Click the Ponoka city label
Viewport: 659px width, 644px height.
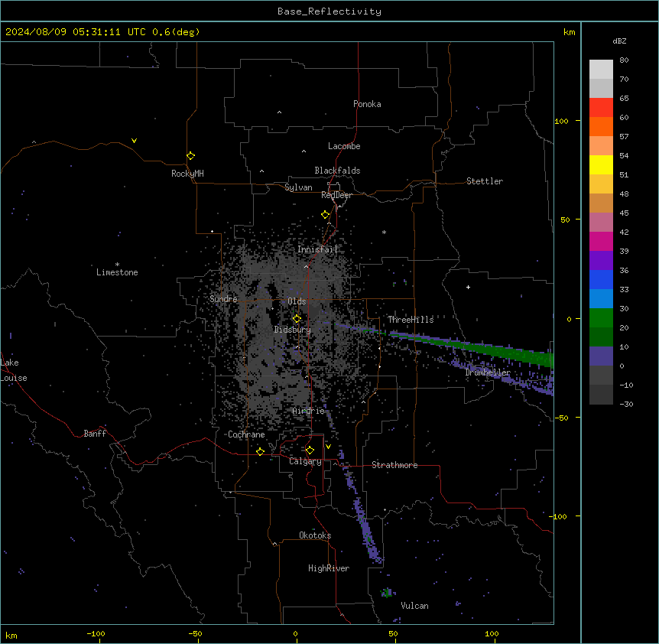coord(367,104)
